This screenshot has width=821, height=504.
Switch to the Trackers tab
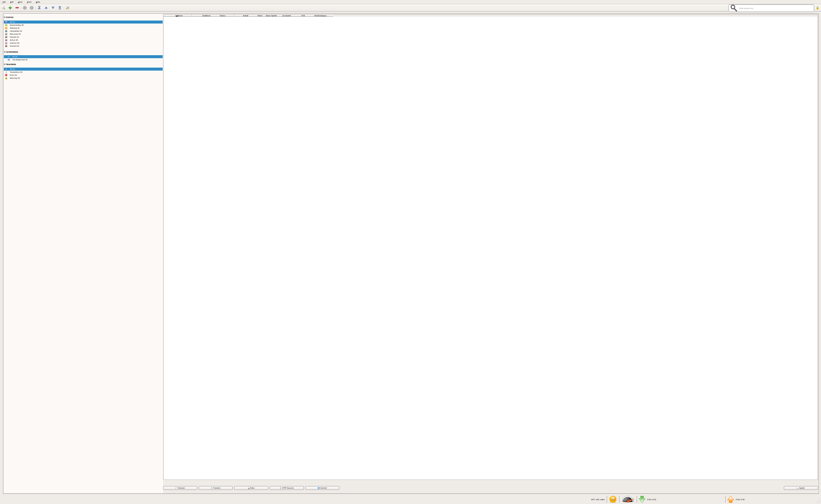pos(216,488)
